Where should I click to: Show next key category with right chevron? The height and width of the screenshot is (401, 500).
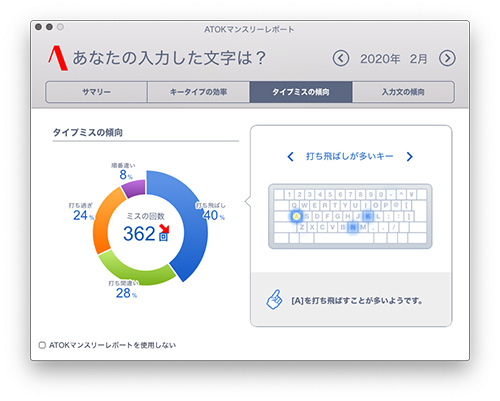click(409, 157)
